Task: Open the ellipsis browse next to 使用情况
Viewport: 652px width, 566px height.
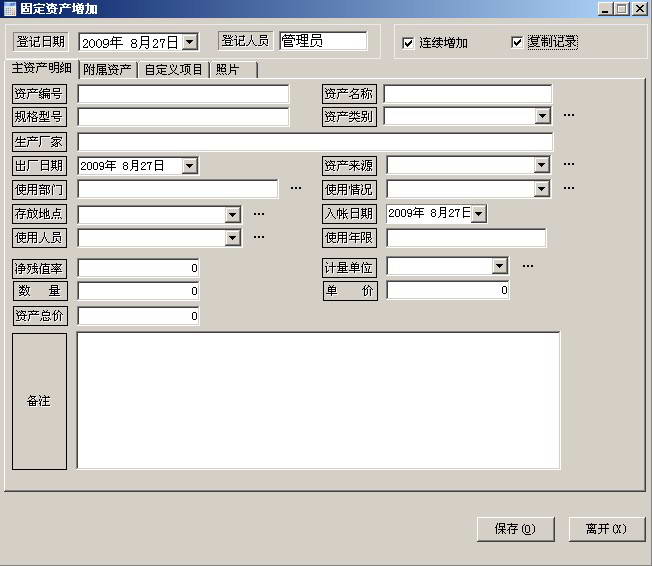Action: (x=569, y=188)
